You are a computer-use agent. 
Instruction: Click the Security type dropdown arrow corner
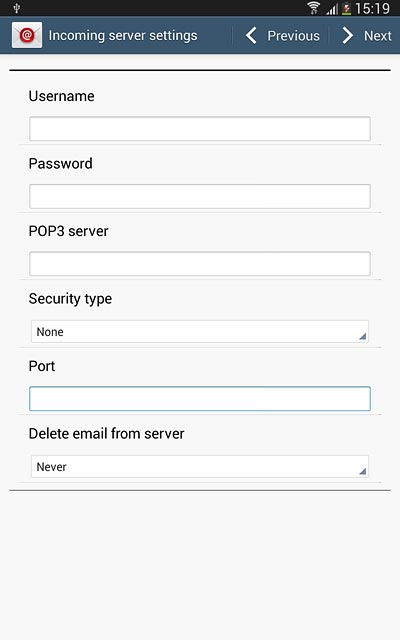[x=362, y=336]
